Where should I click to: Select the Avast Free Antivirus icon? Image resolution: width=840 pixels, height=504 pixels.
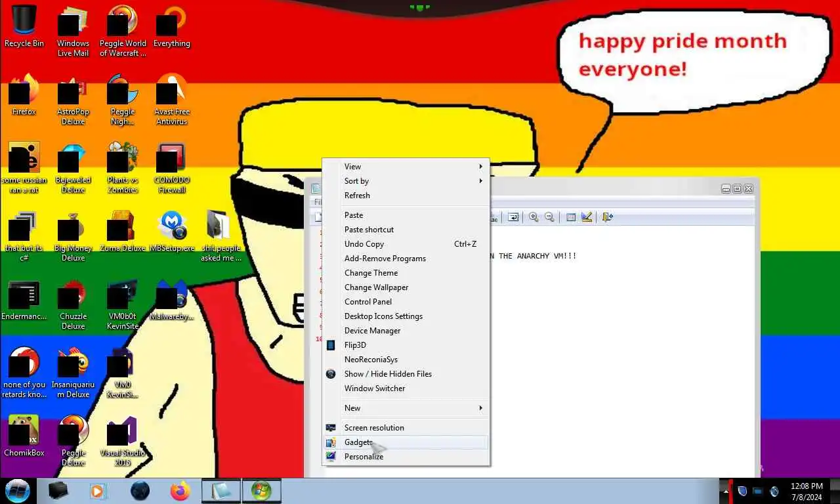pyautogui.click(x=171, y=98)
